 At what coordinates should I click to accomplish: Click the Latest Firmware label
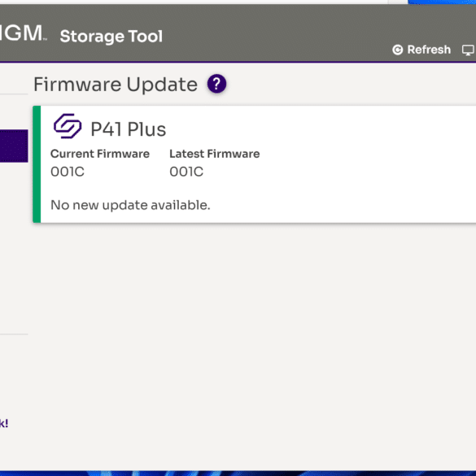point(214,154)
